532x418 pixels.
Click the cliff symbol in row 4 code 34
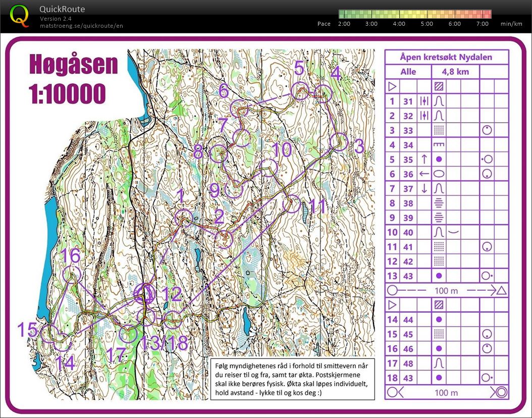click(439, 145)
